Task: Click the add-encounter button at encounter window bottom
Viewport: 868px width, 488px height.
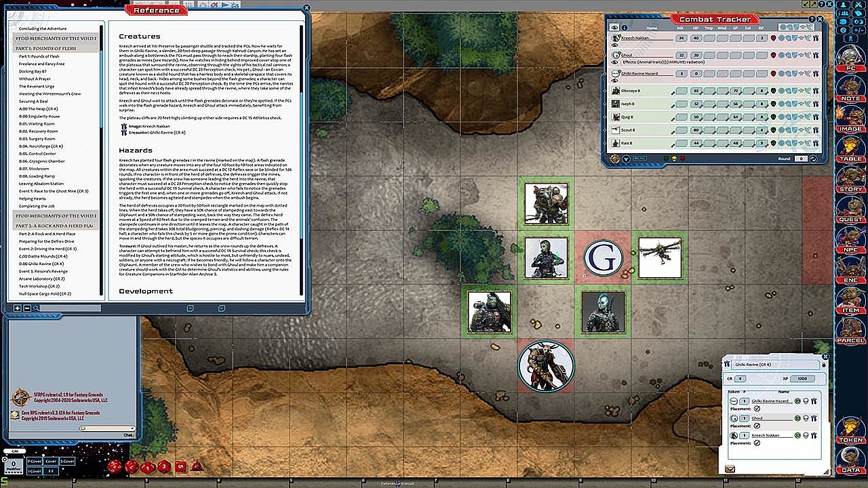Action: (730, 468)
